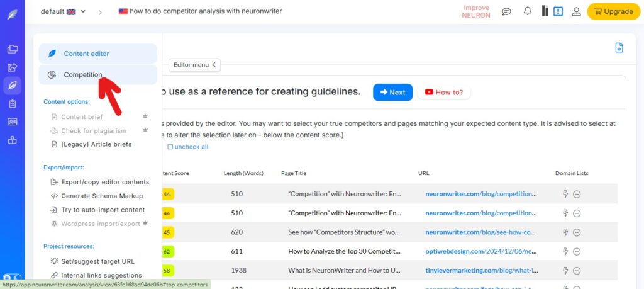The width and height of the screenshot is (644, 289).
Task: Click title "How to Analyze the Top 30 Competit..."
Action: coord(344,251)
